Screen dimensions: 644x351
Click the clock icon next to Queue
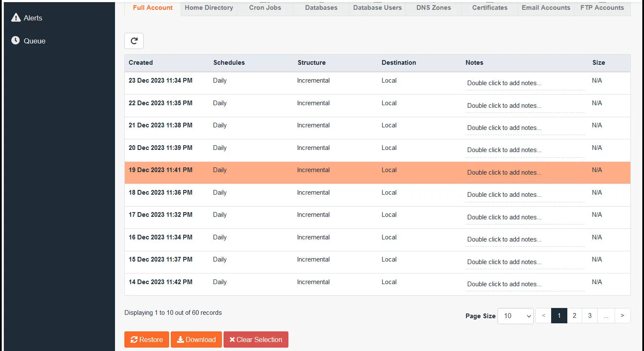[15, 40]
